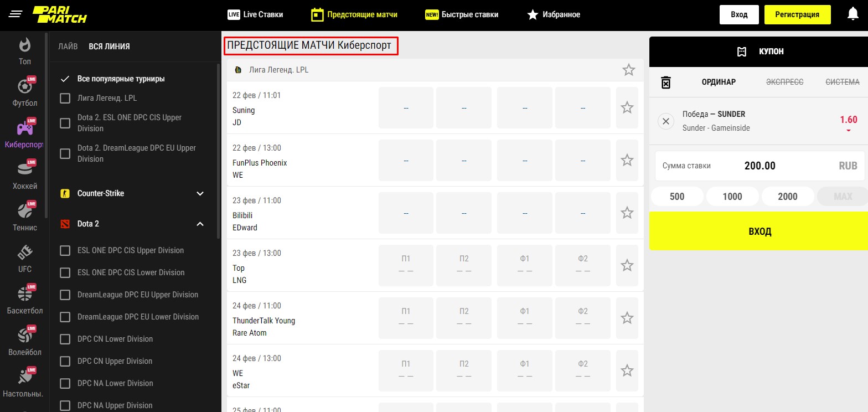Open Теннис sport in sidebar
The width and height of the screenshot is (868, 412).
click(25, 217)
